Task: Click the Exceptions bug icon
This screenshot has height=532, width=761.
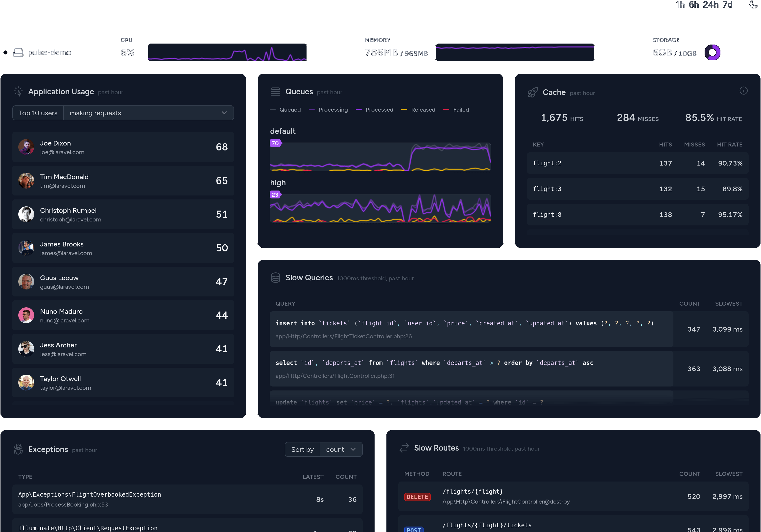Action: 18,449
